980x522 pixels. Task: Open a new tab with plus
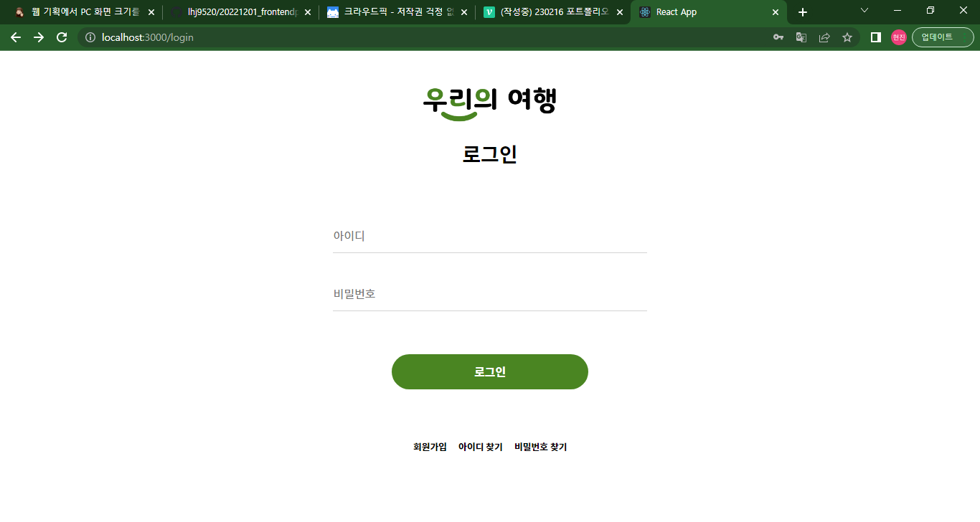(x=803, y=12)
